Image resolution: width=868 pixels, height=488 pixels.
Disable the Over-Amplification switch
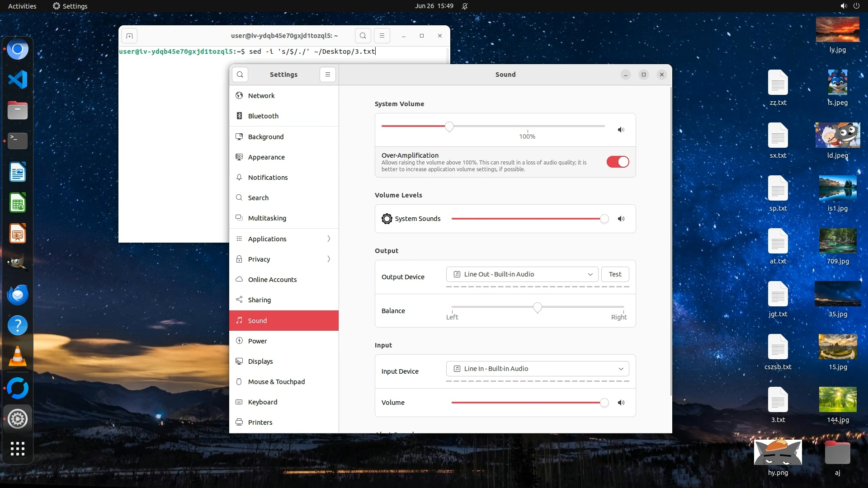[x=618, y=162]
